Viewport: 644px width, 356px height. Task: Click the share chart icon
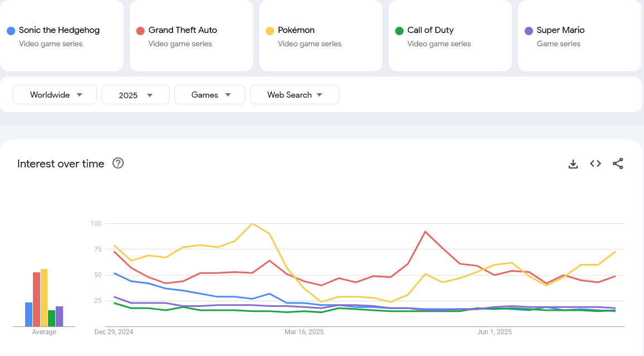[618, 163]
